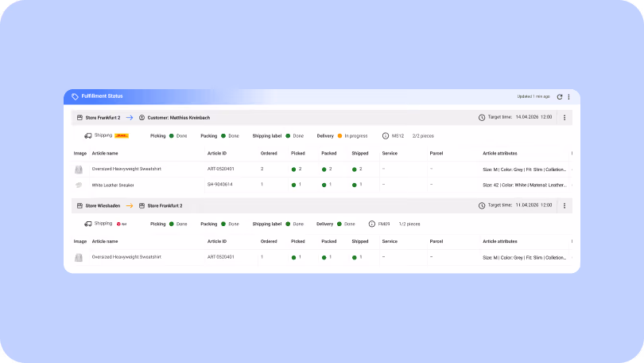644x363 pixels.
Task: Refresh the Fulfillment Status panel
Action: pos(560,96)
